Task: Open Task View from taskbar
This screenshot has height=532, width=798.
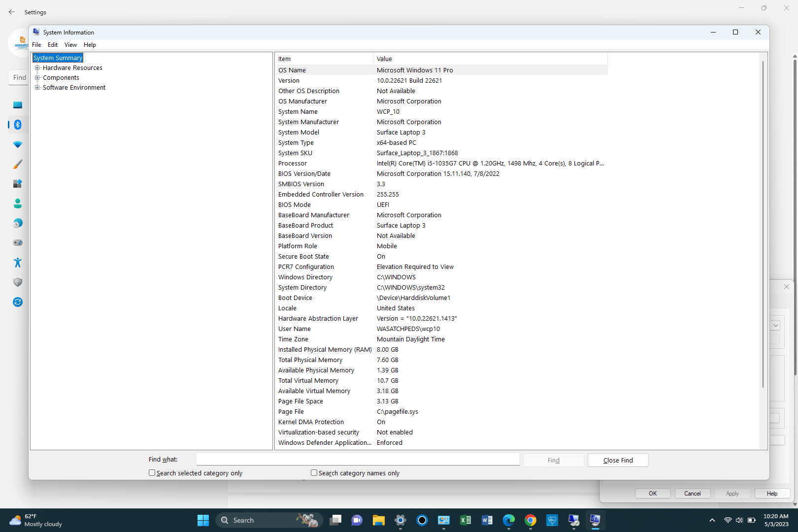Action: click(x=336, y=520)
